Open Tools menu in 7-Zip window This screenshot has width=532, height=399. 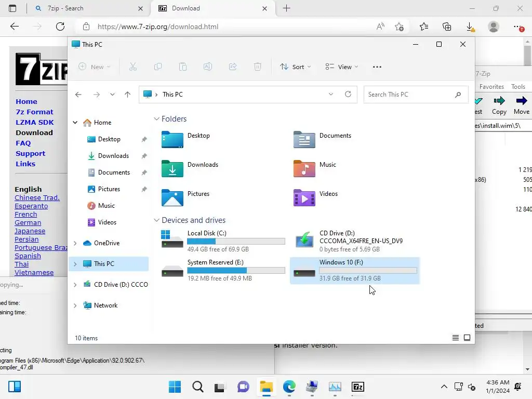pyautogui.click(x=518, y=87)
